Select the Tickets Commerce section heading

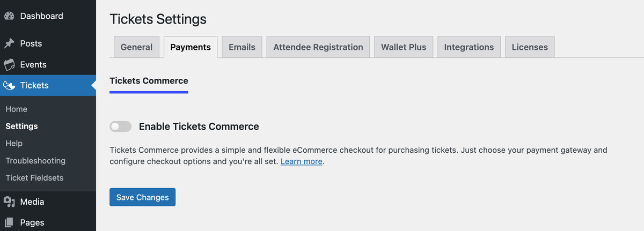149,81
